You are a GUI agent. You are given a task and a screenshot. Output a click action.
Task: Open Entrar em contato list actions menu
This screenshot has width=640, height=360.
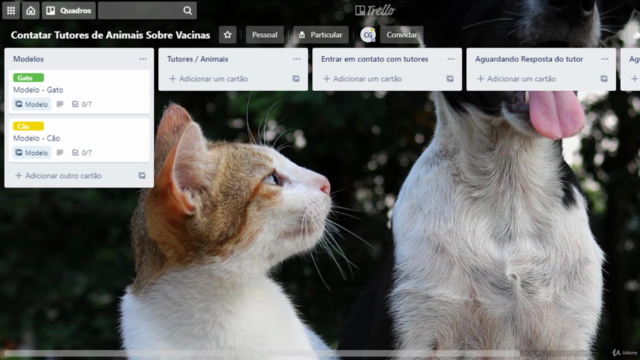451,59
